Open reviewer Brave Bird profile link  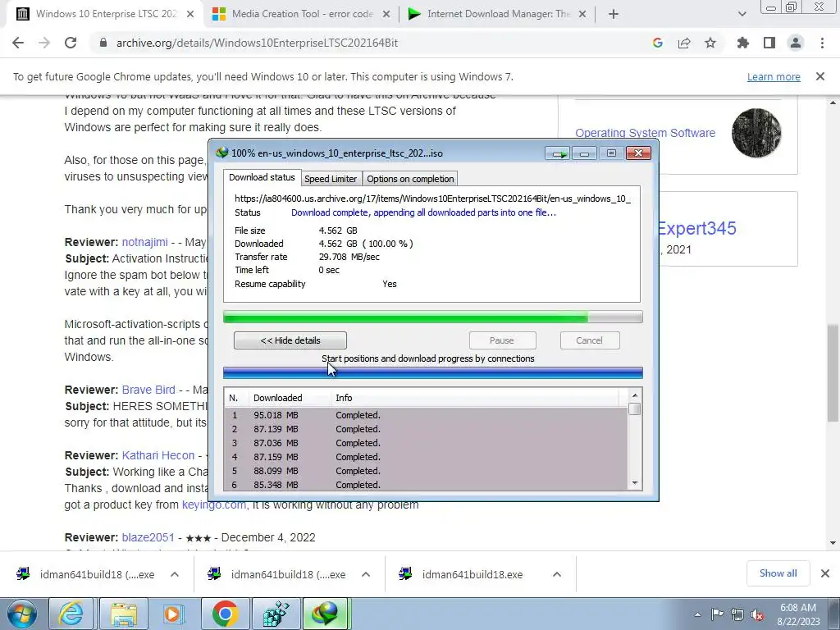click(148, 390)
